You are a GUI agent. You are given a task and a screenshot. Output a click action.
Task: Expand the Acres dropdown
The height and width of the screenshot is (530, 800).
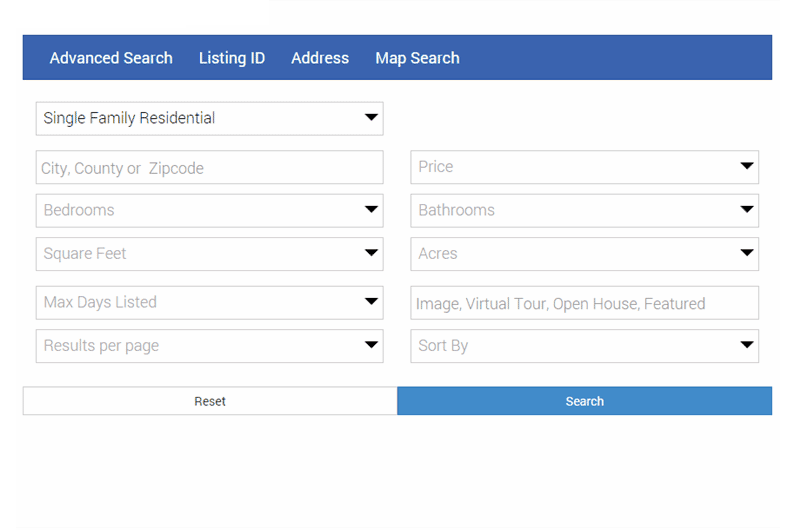click(584, 254)
